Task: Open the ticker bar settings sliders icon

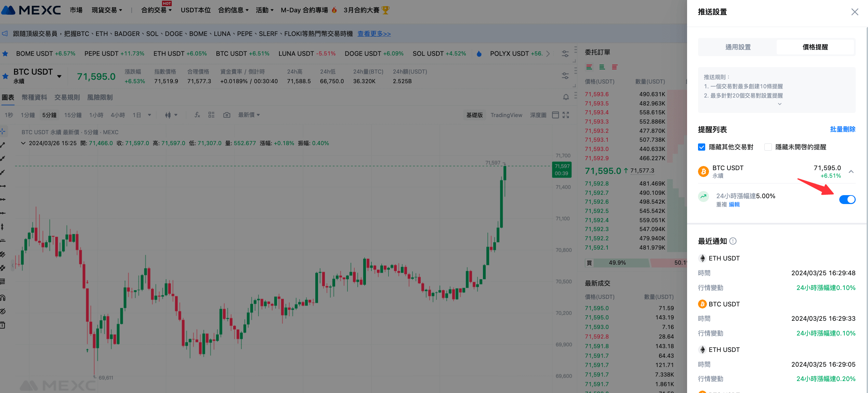Action: [565, 54]
